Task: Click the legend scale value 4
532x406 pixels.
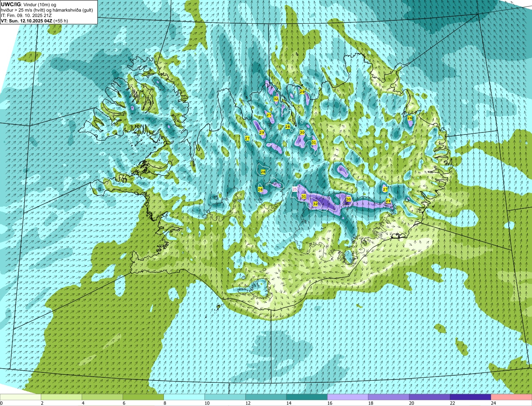Action: [x=83, y=403]
